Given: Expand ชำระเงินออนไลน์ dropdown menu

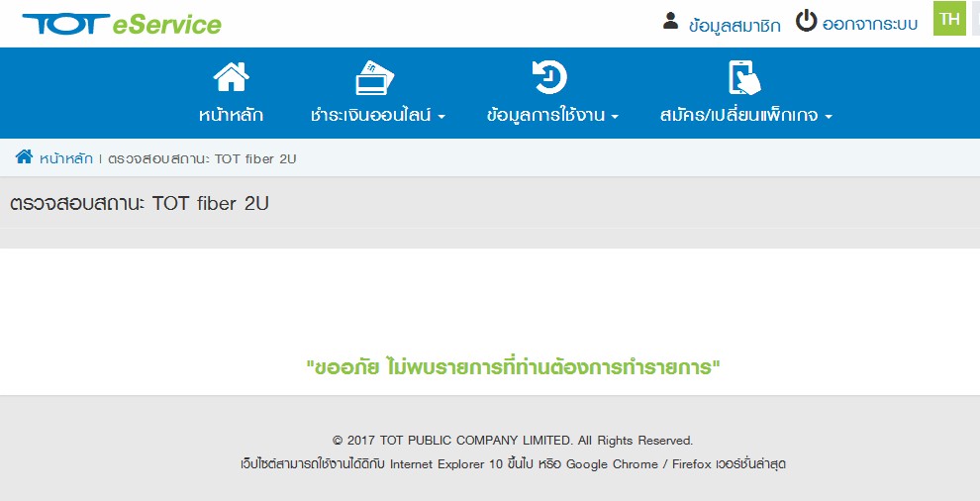Looking at the screenshot, I should 377,115.
